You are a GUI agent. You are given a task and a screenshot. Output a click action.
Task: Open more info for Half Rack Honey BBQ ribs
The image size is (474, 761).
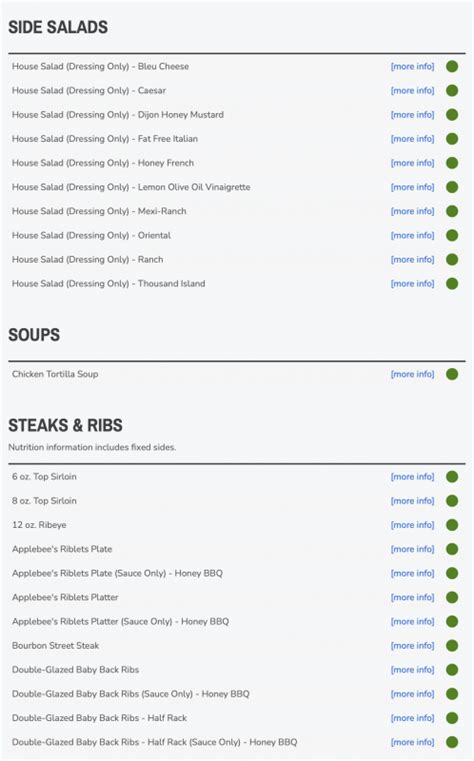[412, 743]
